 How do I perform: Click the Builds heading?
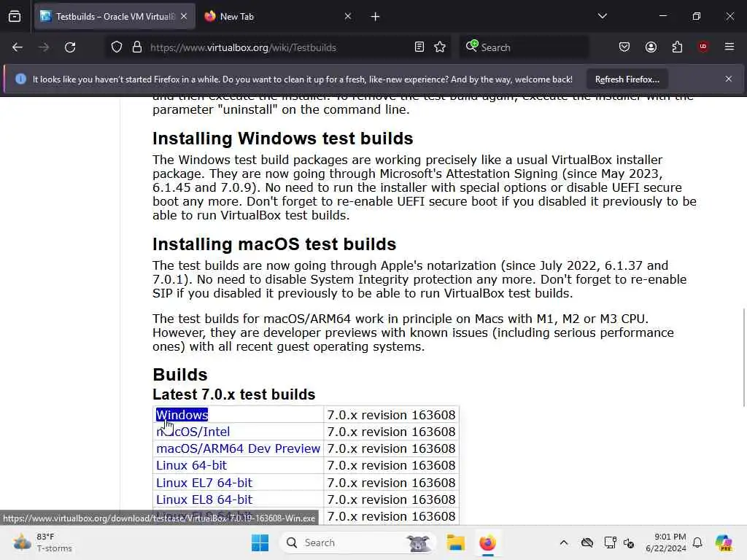click(x=180, y=375)
